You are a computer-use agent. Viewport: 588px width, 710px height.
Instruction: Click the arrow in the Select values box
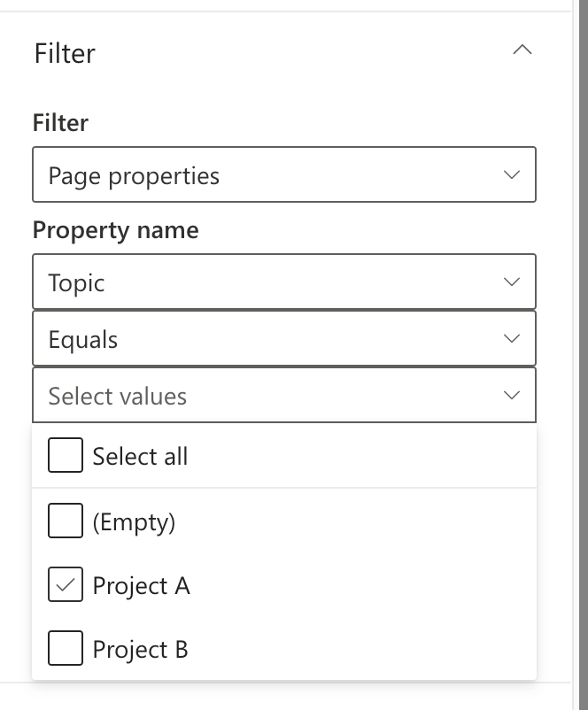point(511,396)
